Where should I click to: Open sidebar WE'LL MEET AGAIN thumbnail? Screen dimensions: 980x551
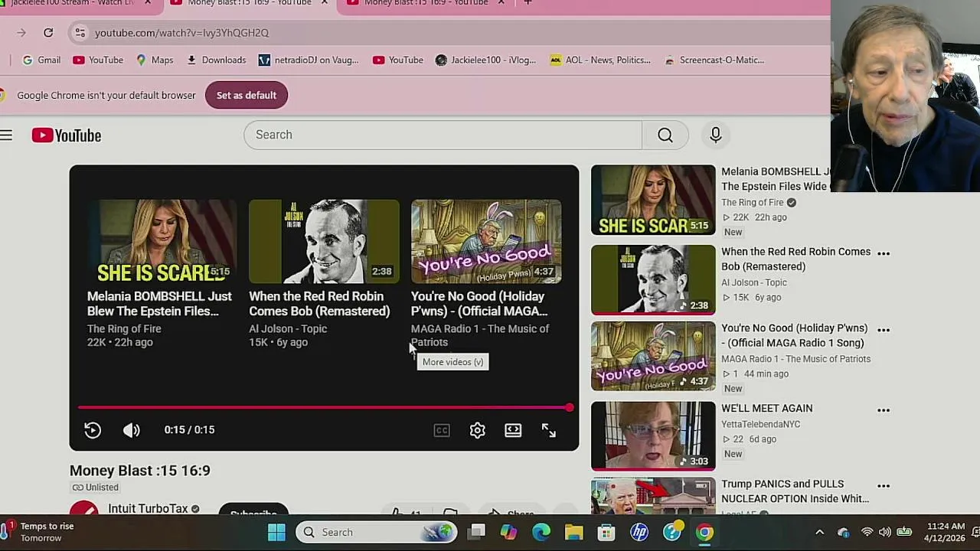tap(653, 436)
